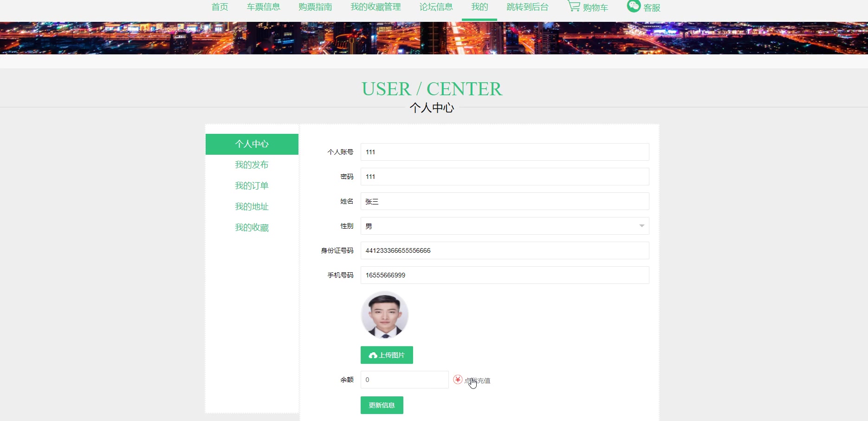The height and width of the screenshot is (421, 868).
Task: Click the 上传图片 upload button
Action: 387,355
